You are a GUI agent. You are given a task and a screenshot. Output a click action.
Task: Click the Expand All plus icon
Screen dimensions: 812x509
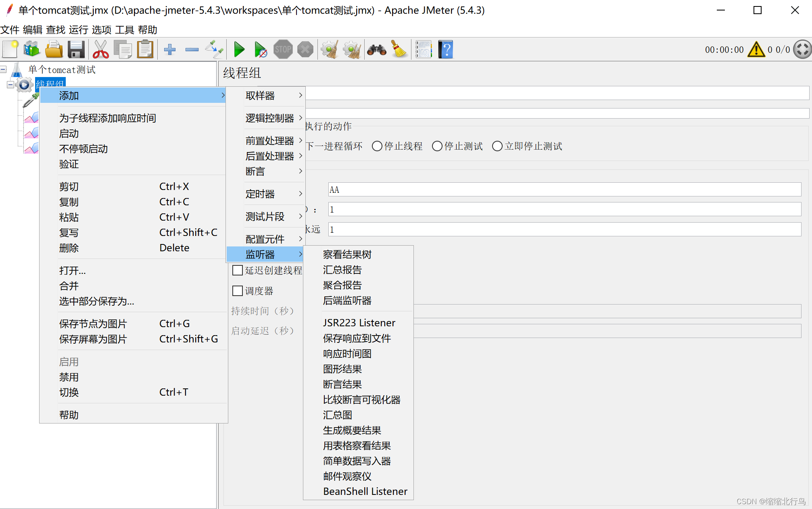[170, 50]
